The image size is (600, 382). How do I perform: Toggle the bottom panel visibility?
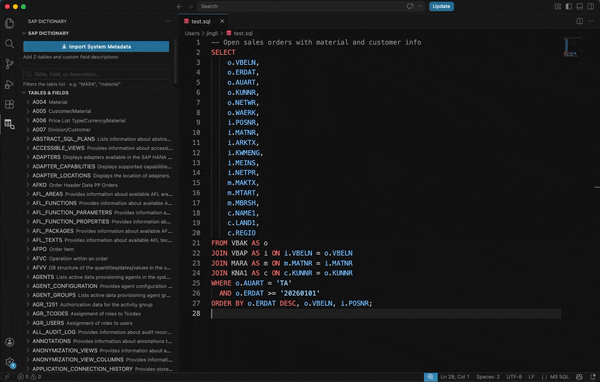pos(580,7)
